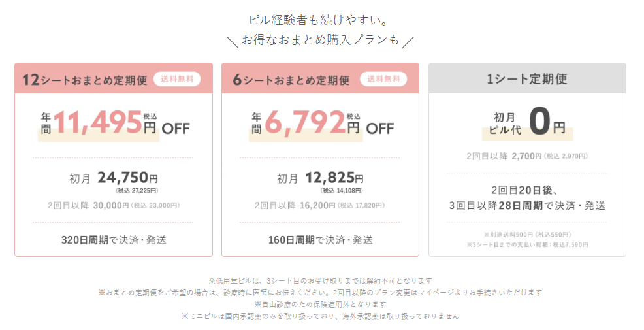
Task: Click 送料無料 badge on 12-sheet plan
Action: [x=177, y=79]
